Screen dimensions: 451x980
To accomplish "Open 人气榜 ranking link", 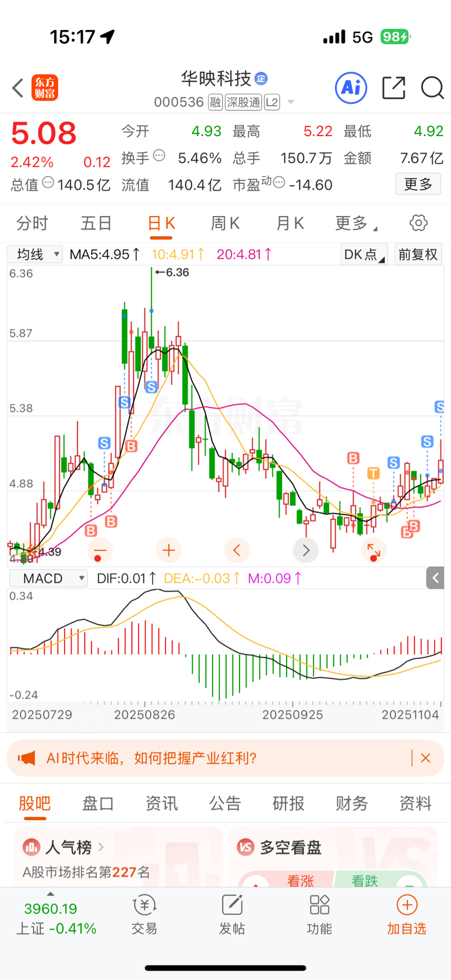I will pyautogui.click(x=75, y=847).
